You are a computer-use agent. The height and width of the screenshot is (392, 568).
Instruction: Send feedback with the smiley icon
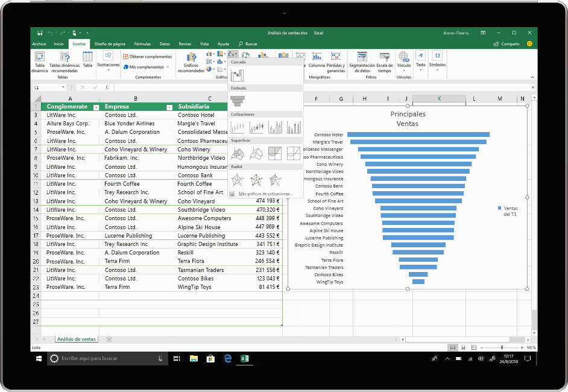click(529, 44)
